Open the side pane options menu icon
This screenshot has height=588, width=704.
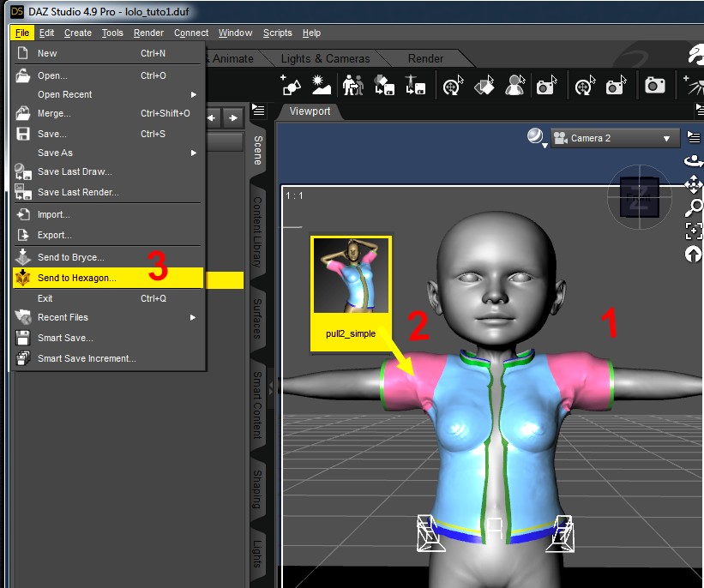coord(258,110)
